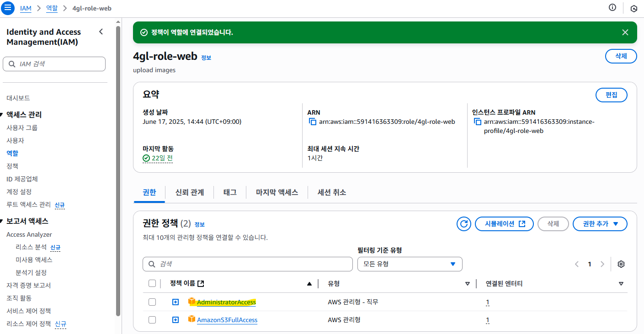Open 리소스 분석 in sidebar

tap(31, 247)
